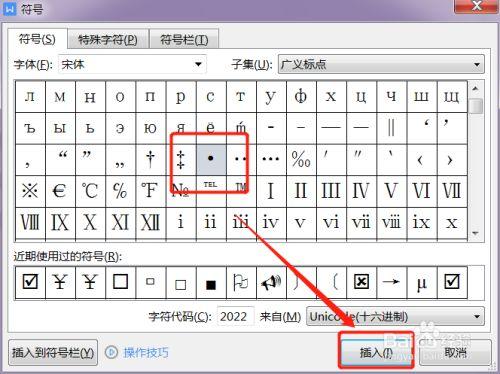Pick first recent ¥ yen symbol
The height and width of the screenshot is (374, 500).
pos(60,282)
